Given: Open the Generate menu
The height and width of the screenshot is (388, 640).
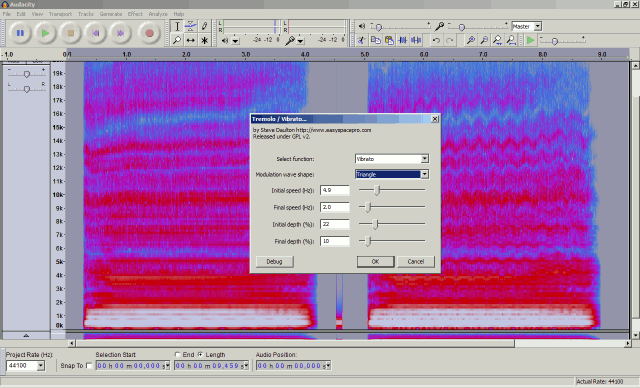Looking at the screenshot, I should pos(111,14).
